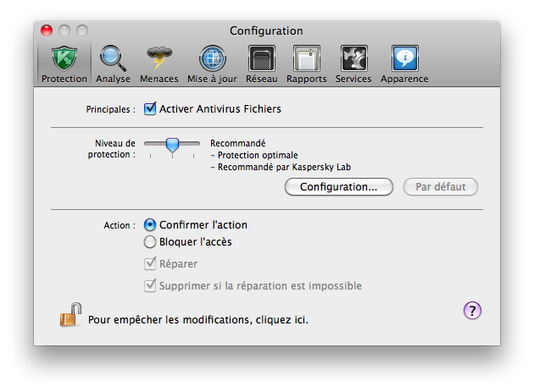
Task: Click the purple help question mark
Action: coord(472,311)
